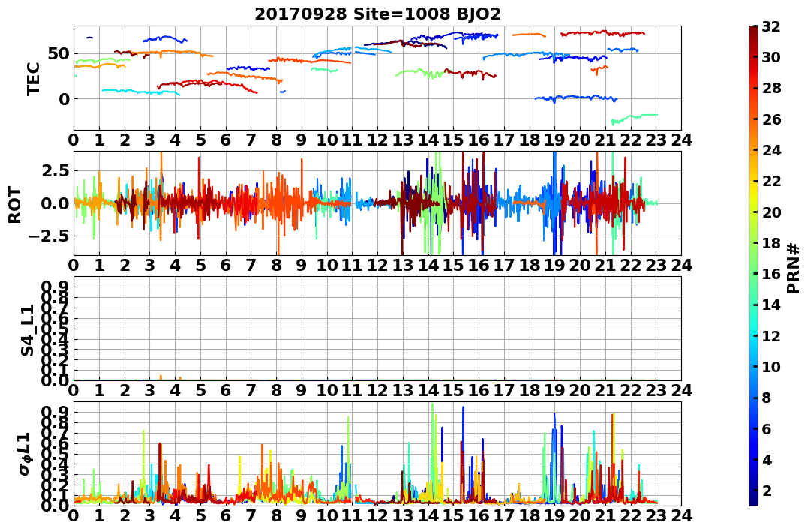Click colorbar tick label 10
The image size is (808, 532).
point(771,366)
